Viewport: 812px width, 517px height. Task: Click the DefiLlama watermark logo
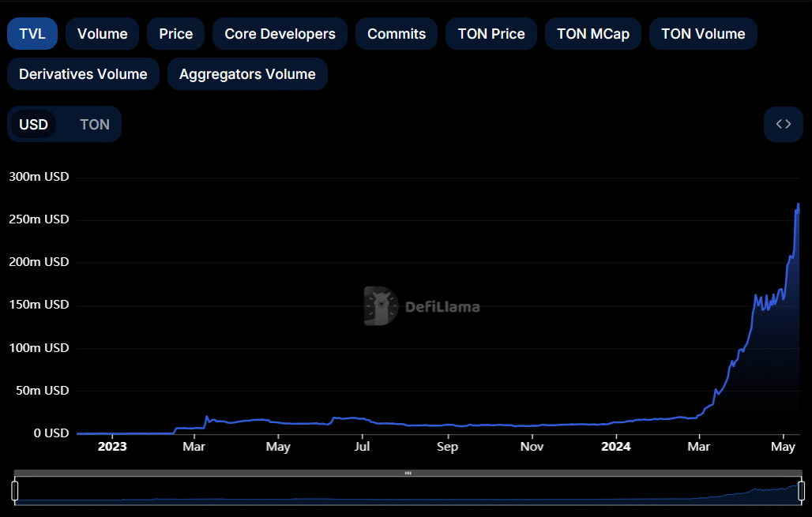click(422, 306)
